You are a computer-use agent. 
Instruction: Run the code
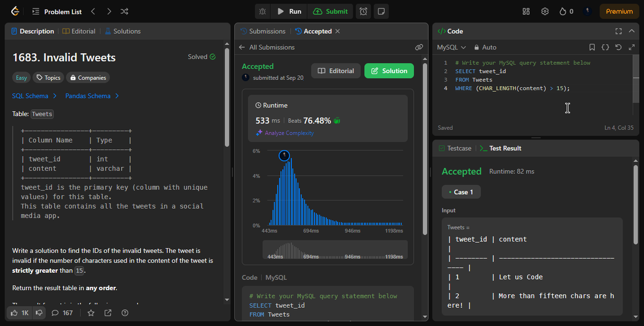click(x=289, y=11)
